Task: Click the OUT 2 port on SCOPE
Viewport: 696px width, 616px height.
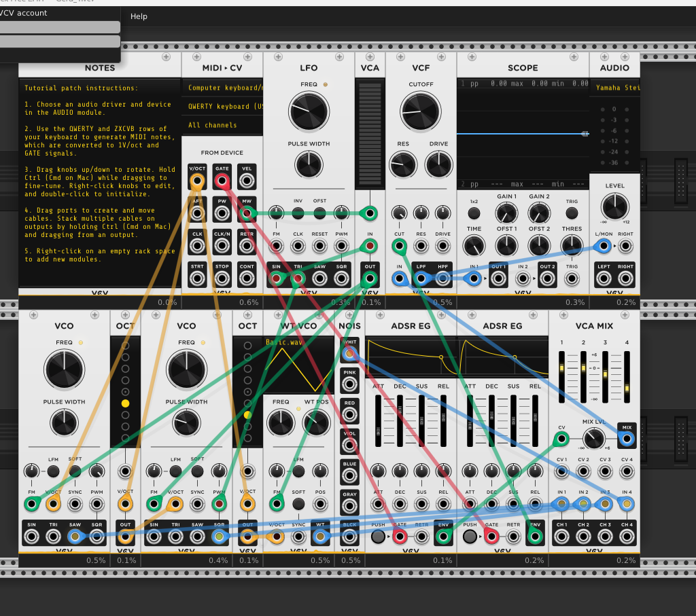Action: (548, 278)
